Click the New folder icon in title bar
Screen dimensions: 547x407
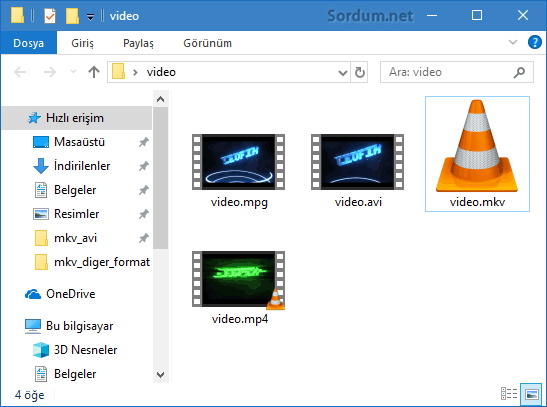[x=72, y=16]
